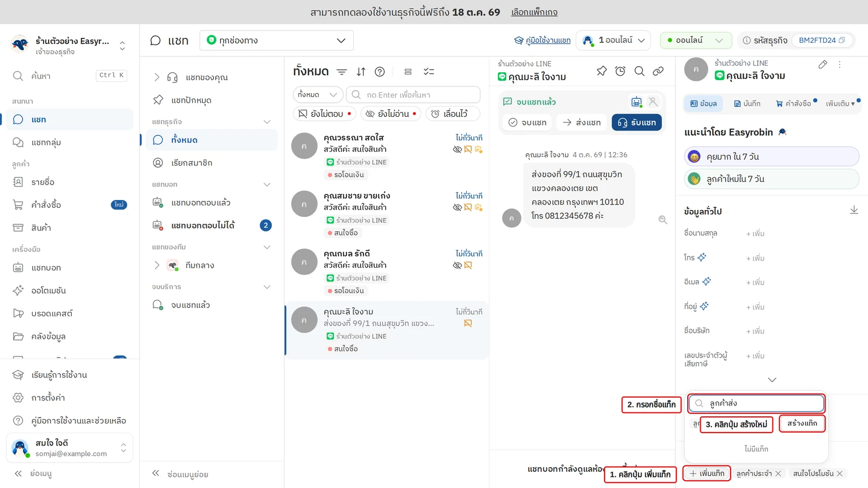The image size is (868, 488).
Task: Toggle the เลื่อนไว้ filter chip
Action: [x=453, y=114]
